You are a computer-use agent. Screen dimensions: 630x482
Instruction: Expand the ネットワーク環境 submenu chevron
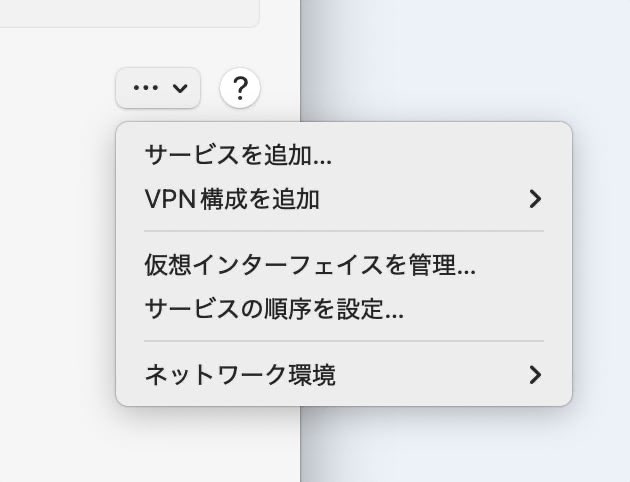coord(535,375)
